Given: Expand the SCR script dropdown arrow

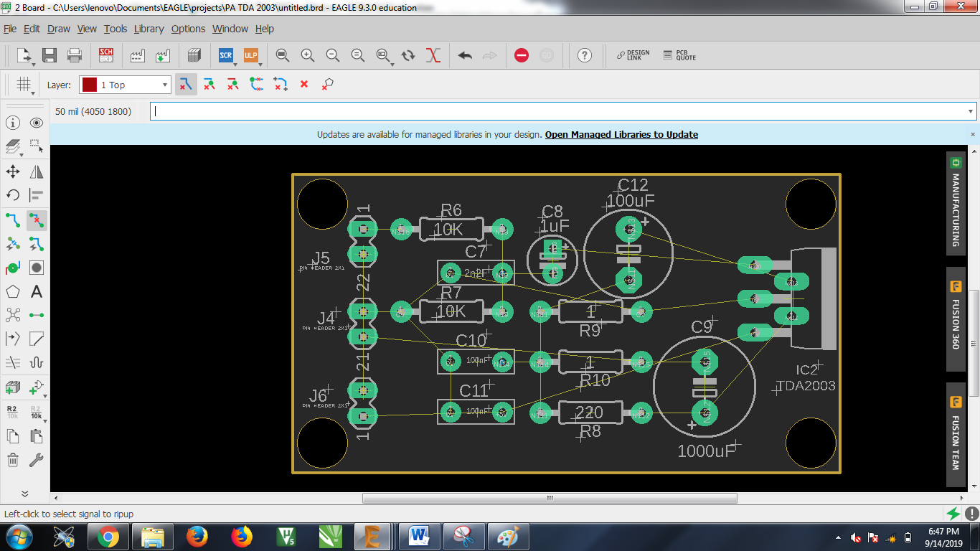Looking at the screenshot, I should click(237, 63).
